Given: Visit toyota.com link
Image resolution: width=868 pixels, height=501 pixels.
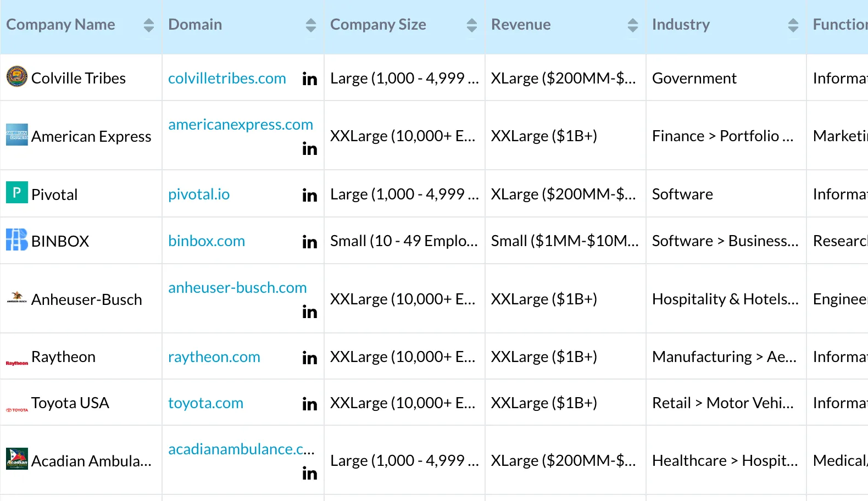Looking at the screenshot, I should [205, 403].
